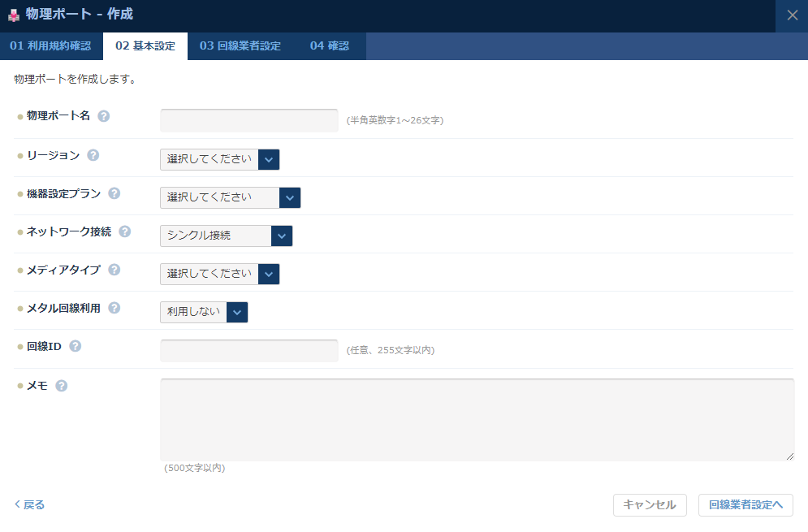View help for 機器設定プラン setting
808x532 pixels.
[112, 193]
